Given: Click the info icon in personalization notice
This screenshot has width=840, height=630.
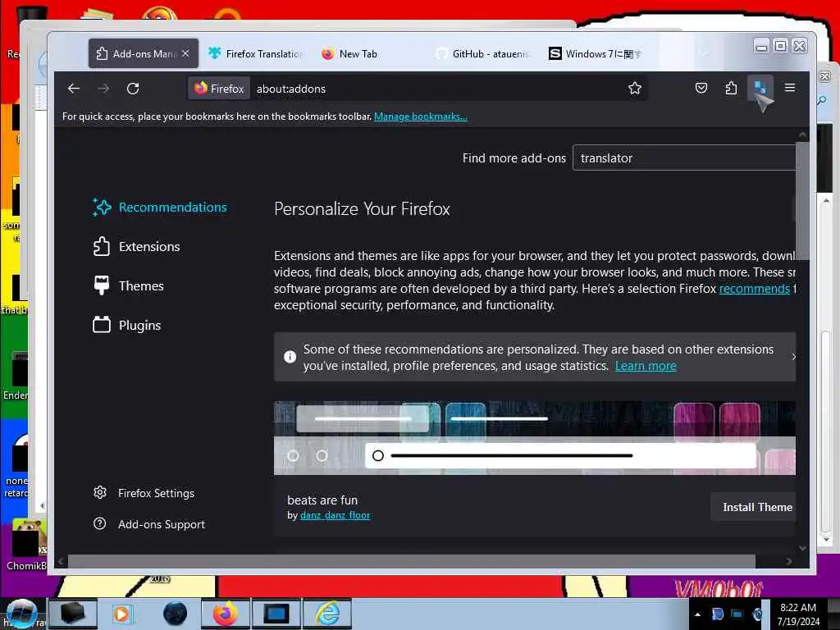Looking at the screenshot, I should [x=290, y=357].
